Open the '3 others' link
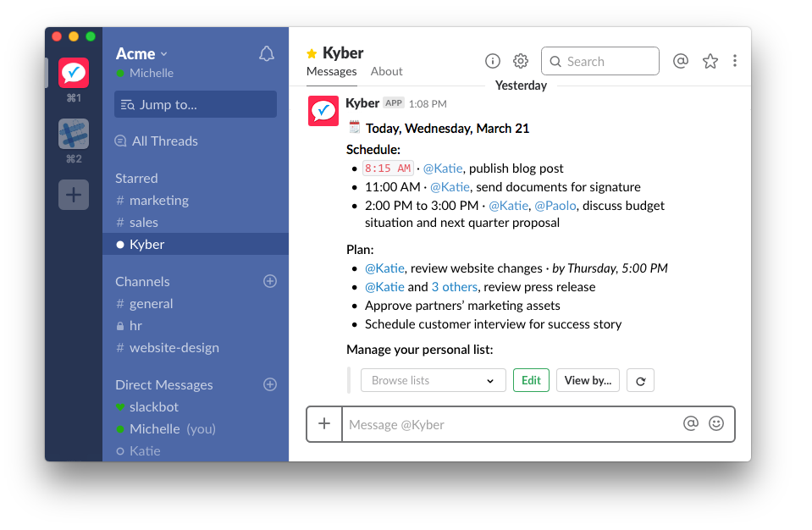 pyautogui.click(x=455, y=287)
